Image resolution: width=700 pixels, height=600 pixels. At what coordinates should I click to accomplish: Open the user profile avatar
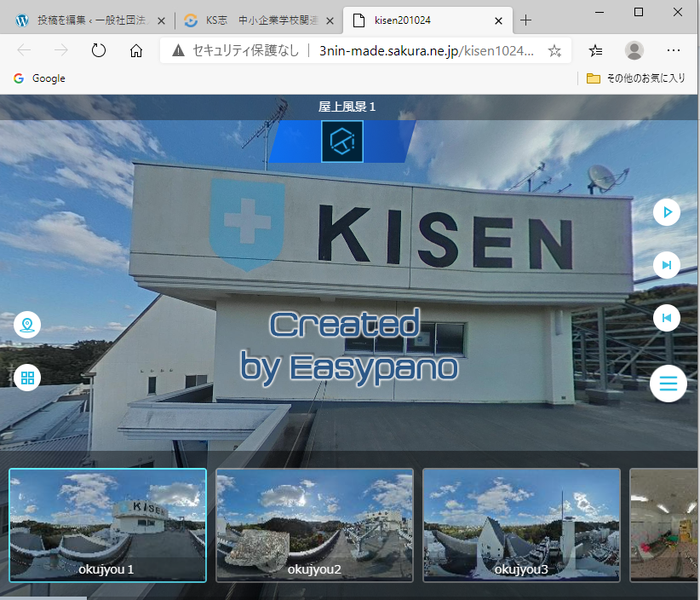[x=634, y=50]
